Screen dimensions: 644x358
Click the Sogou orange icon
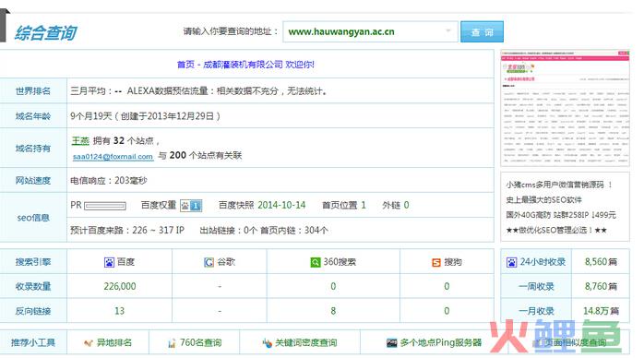pyautogui.click(x=436, y=262)
